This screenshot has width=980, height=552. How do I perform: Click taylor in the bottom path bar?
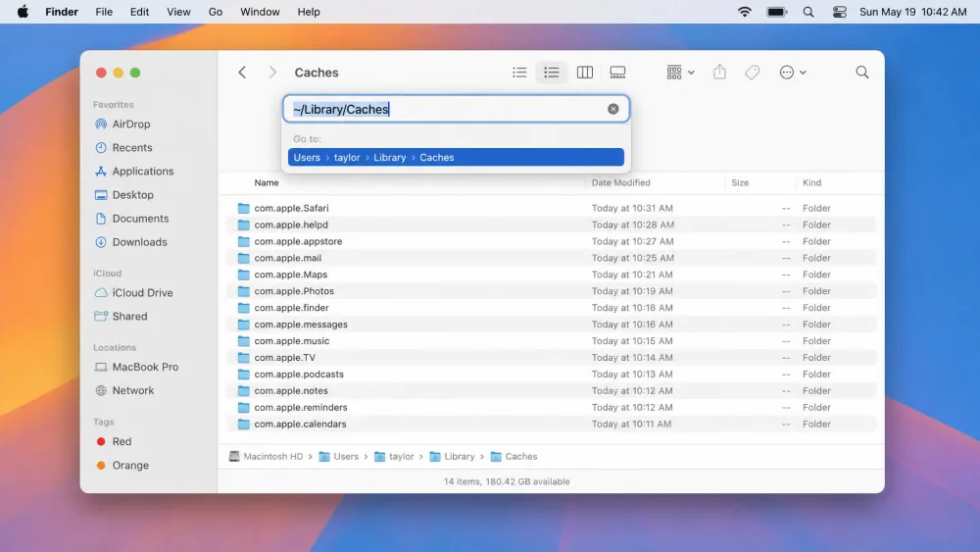click(x=394, y=456)
